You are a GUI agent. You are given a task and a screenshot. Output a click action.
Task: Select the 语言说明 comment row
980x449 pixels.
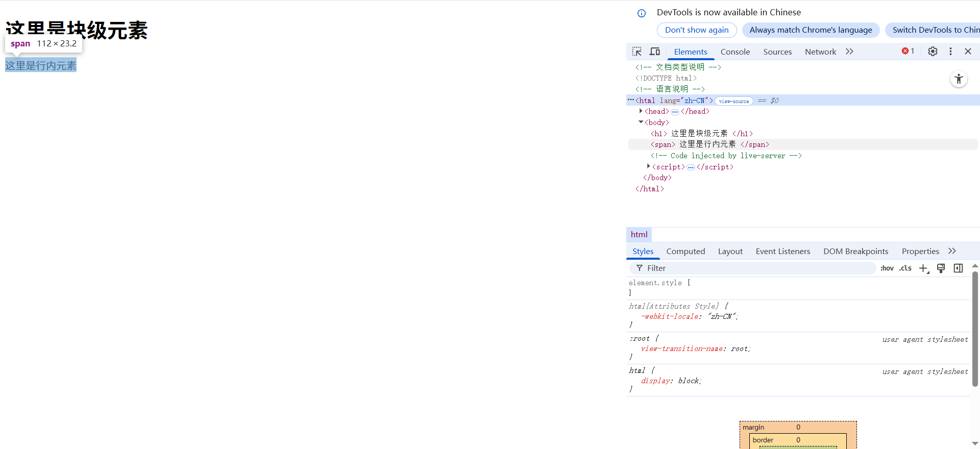point(670,89)
